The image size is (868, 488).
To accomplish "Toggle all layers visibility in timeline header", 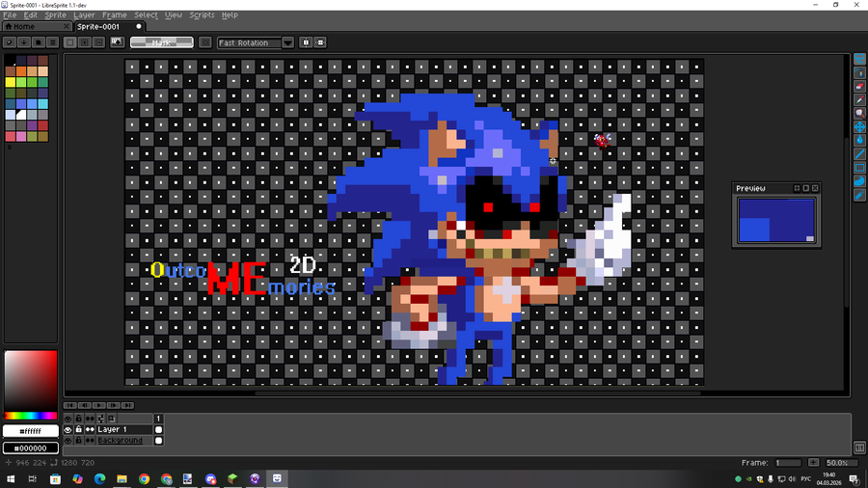I will (x=68, y=419).
